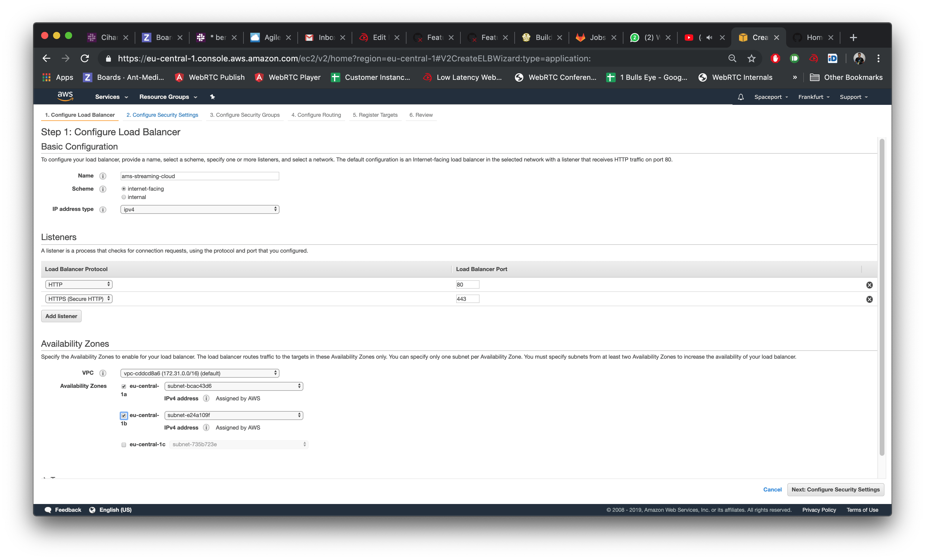Click the user profile avatar in Chrome
The height and width of the screenshot is (560, 925).
click(x=859, y=58)
